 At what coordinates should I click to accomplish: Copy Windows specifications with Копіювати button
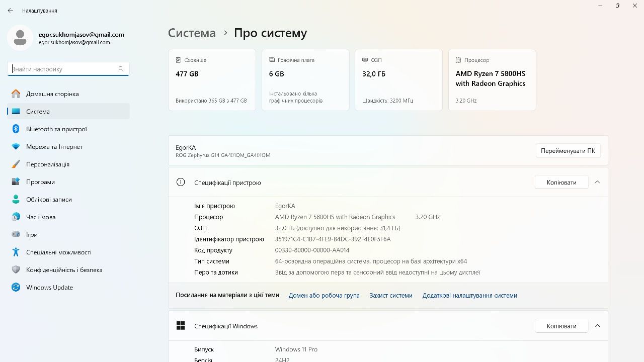tap(561, 326)
